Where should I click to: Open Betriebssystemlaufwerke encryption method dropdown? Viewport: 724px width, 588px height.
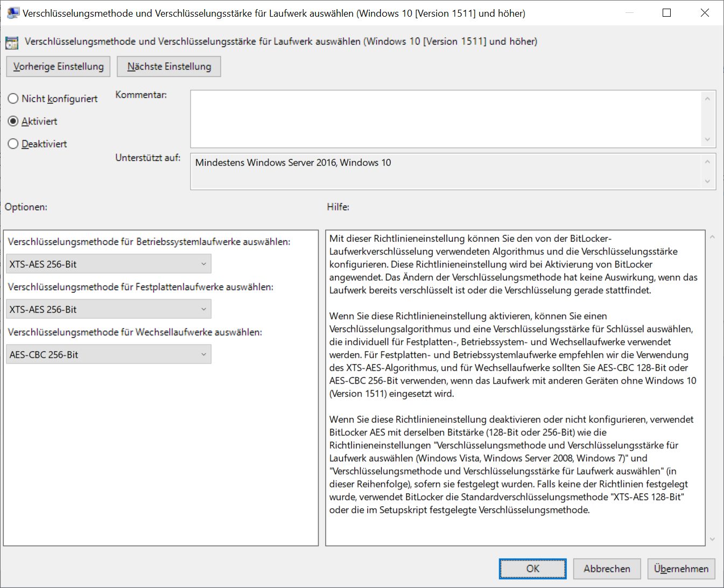(x=109, y=264)
